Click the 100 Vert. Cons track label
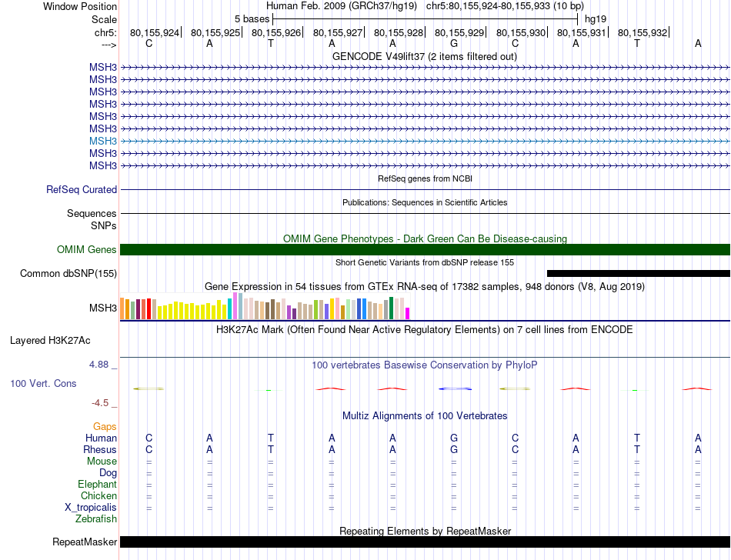Image resolution: width=731 pixels, height=560 pixels. click(43, 383)
